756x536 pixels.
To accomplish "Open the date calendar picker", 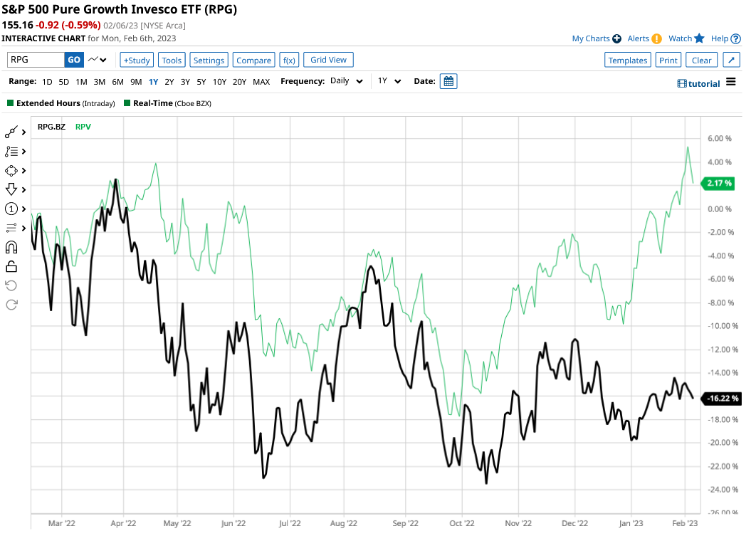I will pos(448,81).
